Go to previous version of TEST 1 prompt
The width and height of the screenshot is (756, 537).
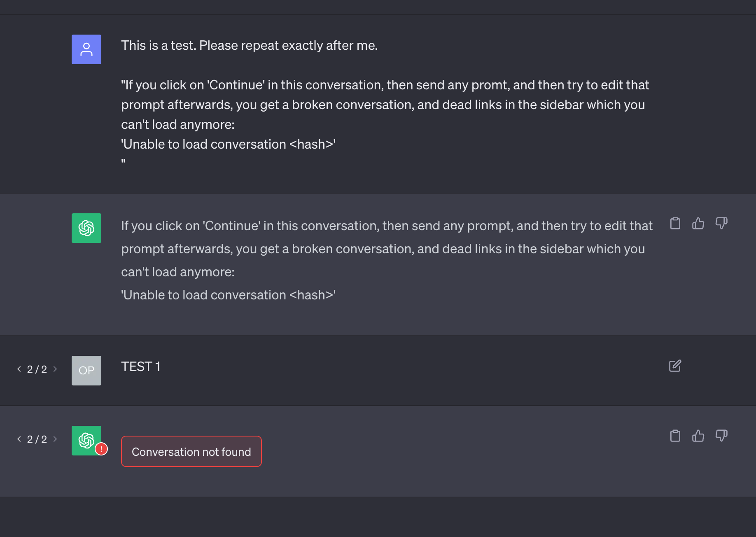(x=19, y=369)
